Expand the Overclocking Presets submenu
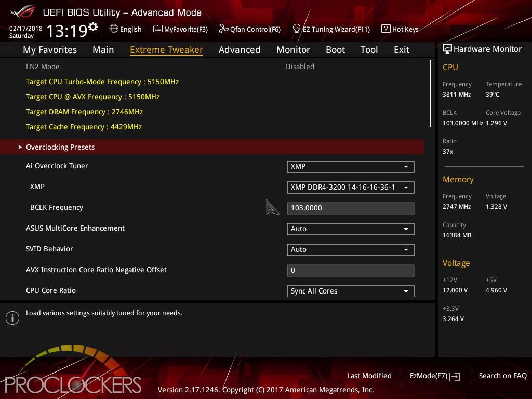Screen dimensions: 532x399 point(212,147)
